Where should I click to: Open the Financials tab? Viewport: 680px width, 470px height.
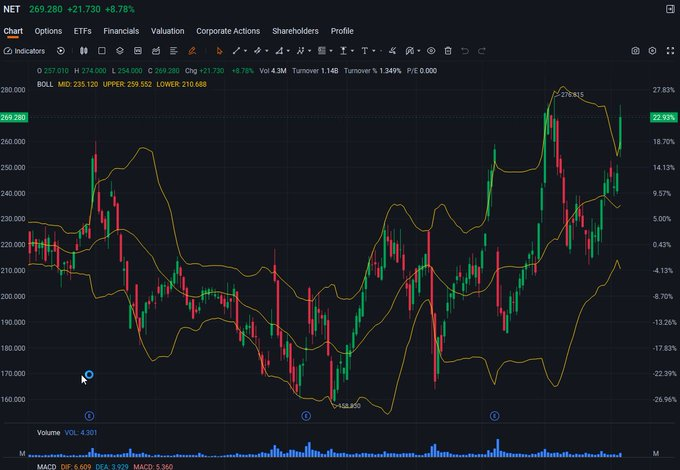pyautogui.click(x=121, y=31)
